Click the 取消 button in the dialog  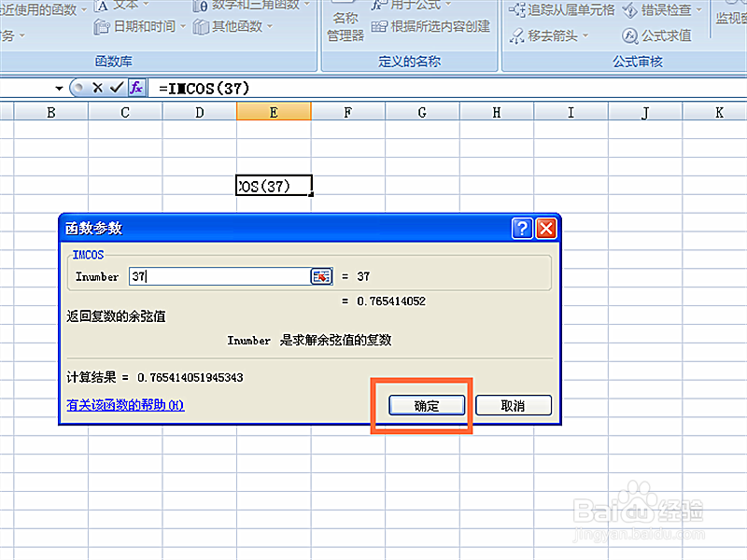(513, 406)
